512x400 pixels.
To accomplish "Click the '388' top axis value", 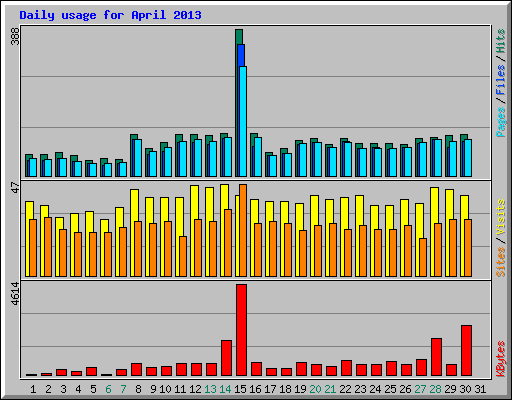I will click(x=15, y=36).
